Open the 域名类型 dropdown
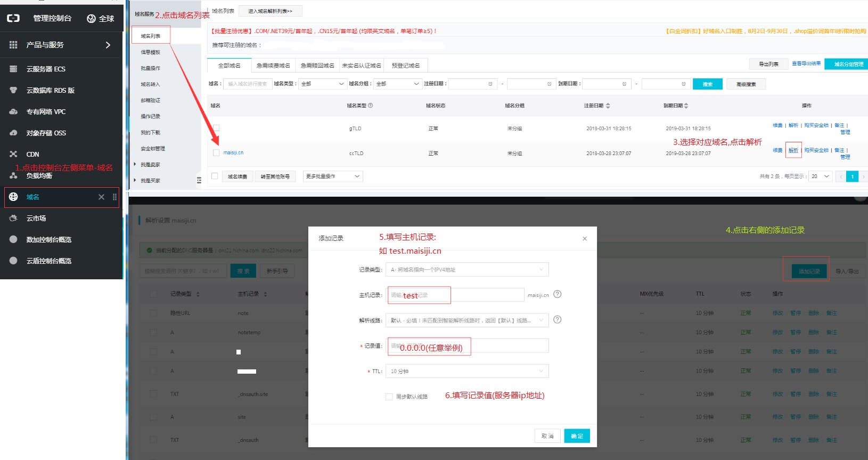This screenshot has width=868, height=460. point(323,84)
